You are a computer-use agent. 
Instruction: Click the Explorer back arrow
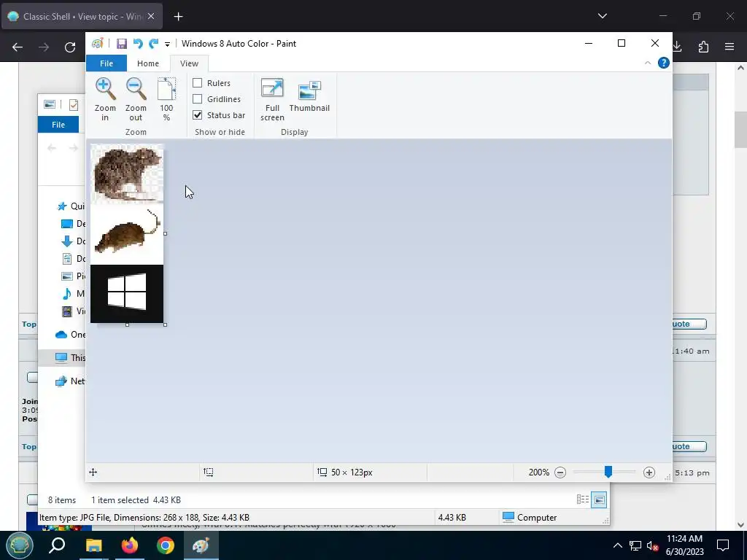[52, 148]
